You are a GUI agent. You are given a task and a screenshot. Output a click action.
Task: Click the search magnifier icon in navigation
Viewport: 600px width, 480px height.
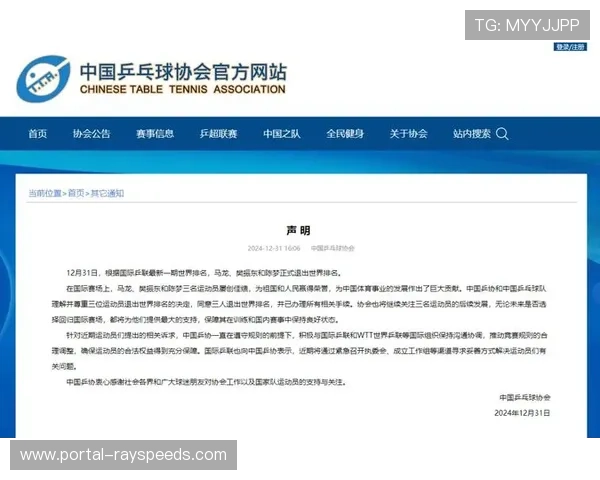502,134
